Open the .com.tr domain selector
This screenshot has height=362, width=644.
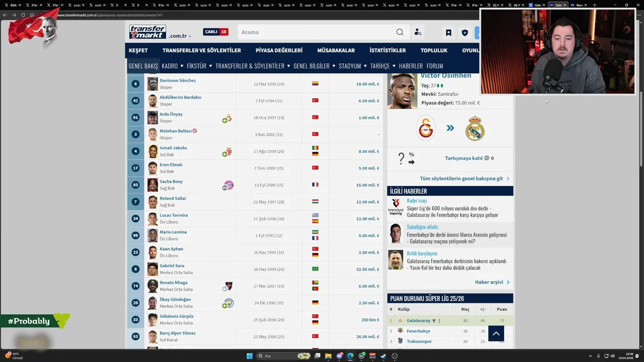[x=180, y=36]
